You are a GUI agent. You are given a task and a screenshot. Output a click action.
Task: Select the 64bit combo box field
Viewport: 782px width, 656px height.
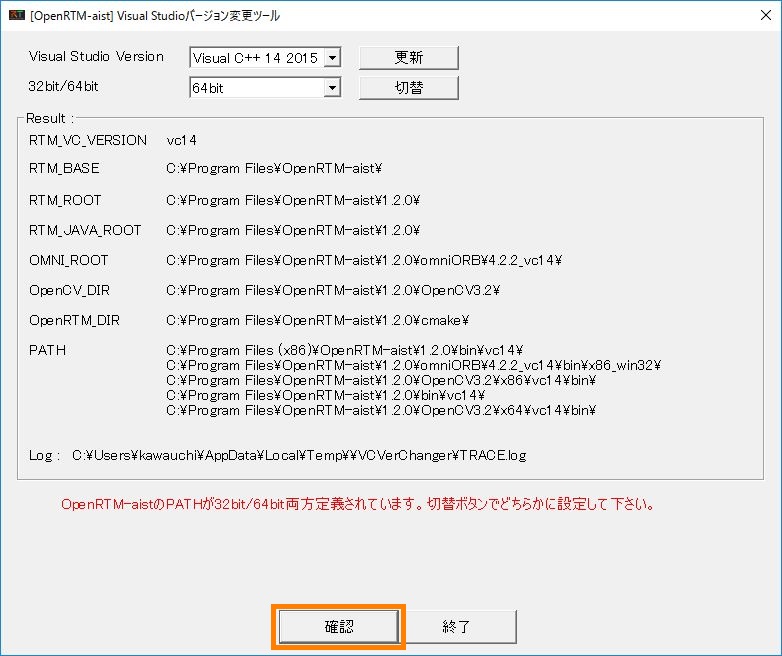pos(265,88)
